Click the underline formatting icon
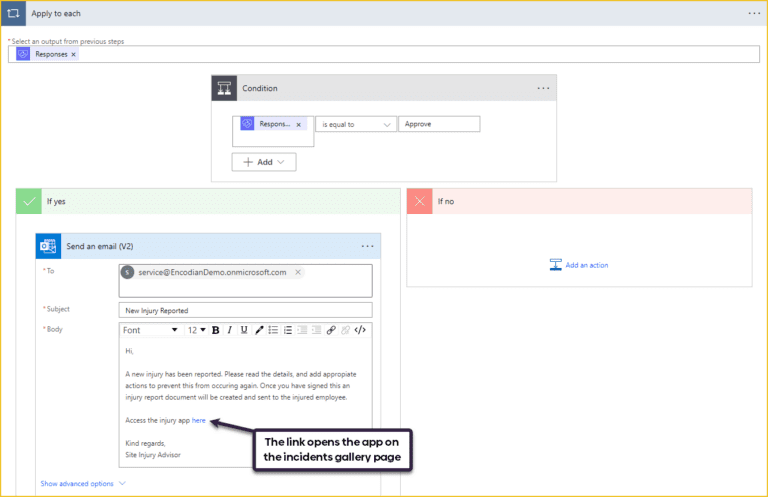768x497 pixels. pos(243,330)
